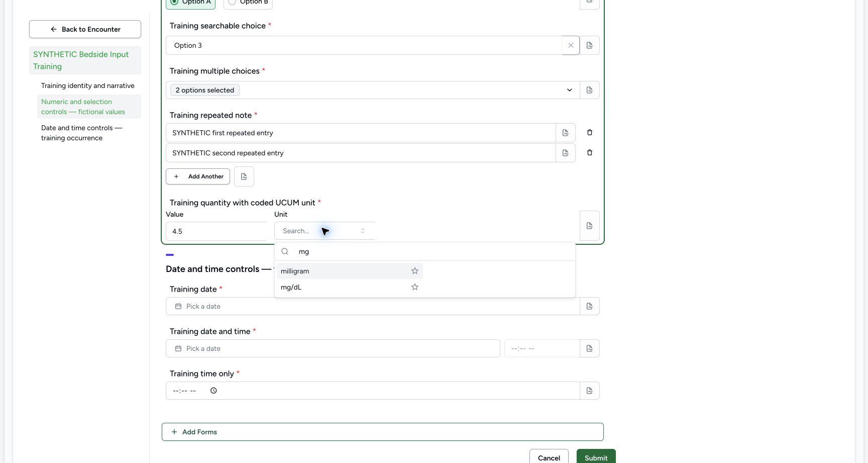Expand the 2 options selected dropdown

coord(373,90)
